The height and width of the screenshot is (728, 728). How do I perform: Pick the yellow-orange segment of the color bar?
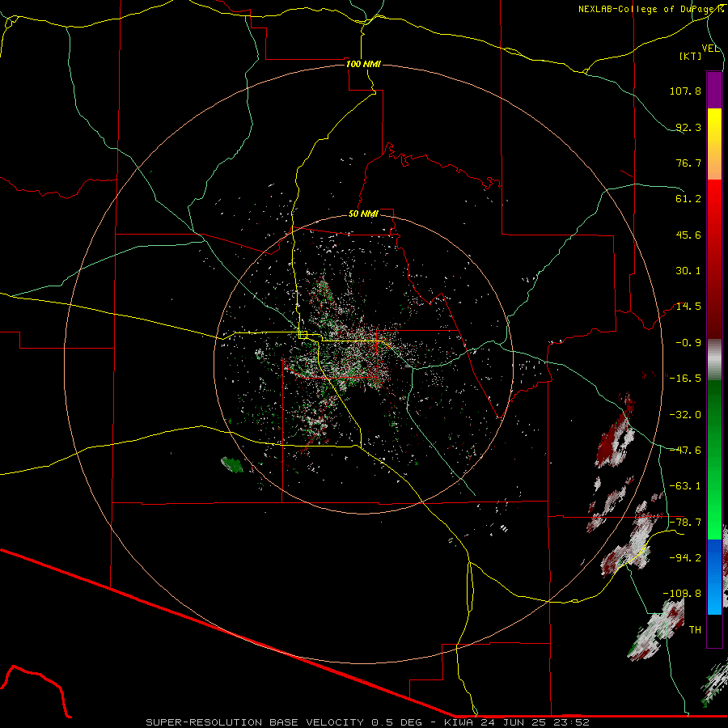[x=714, y=144]
